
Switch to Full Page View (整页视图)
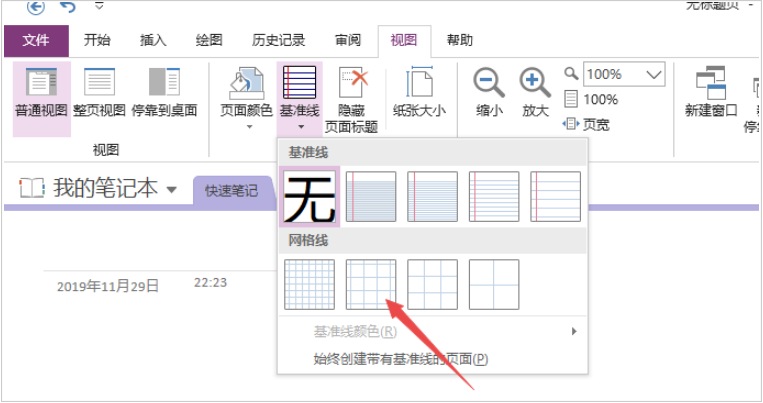[99, 83]
